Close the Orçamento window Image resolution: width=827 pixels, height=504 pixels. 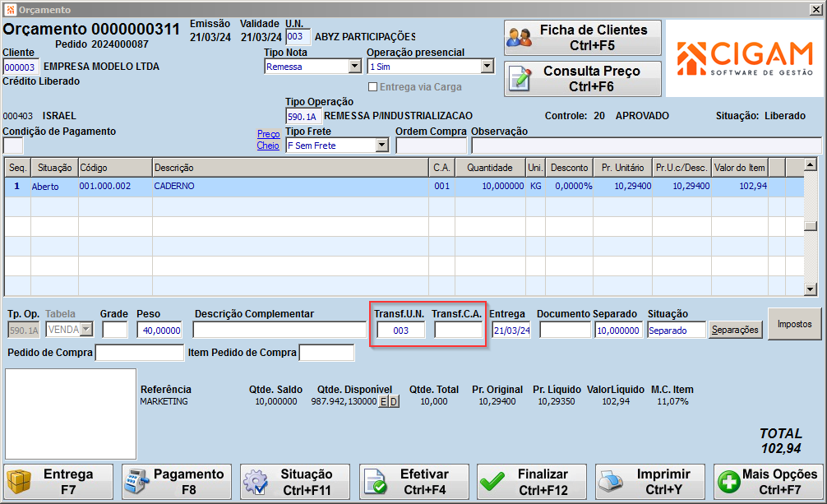click(815, 10)
